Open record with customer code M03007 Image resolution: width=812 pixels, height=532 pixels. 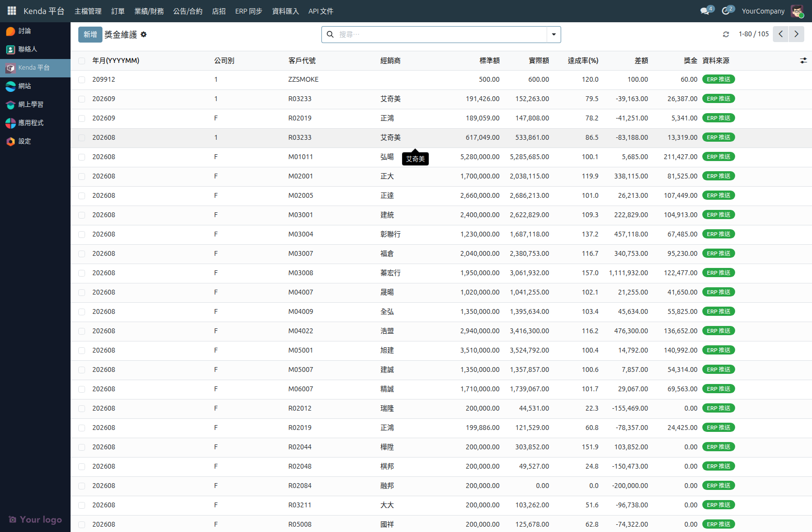pyautogui.click(x=301, y=253)
